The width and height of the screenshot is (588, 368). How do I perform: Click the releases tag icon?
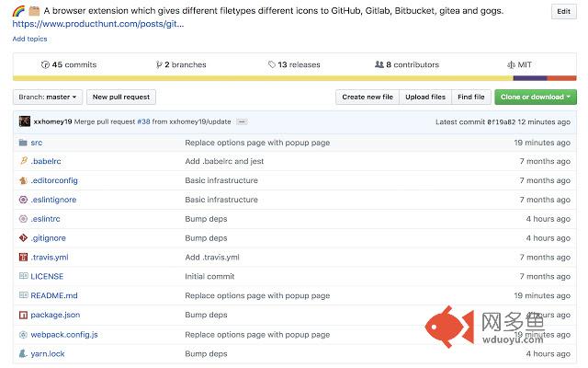pyautogui.click(x=272, y=64)
